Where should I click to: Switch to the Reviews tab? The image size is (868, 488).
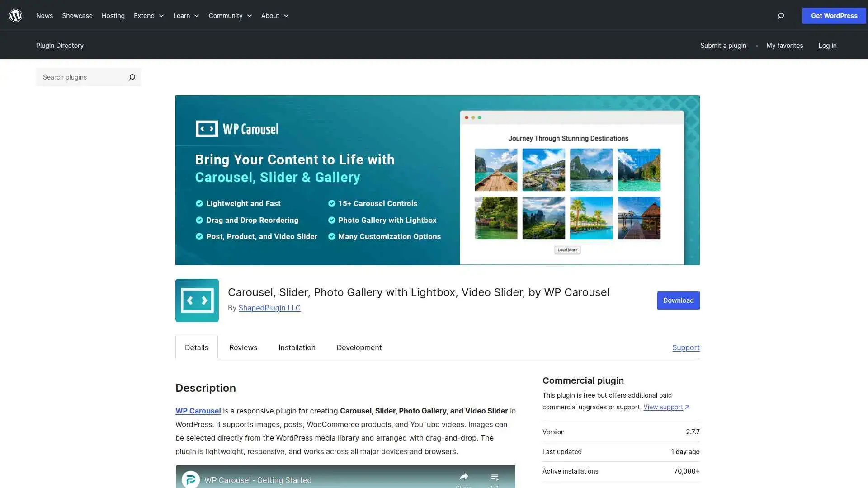pyautogui.click(x=243, y=347)
